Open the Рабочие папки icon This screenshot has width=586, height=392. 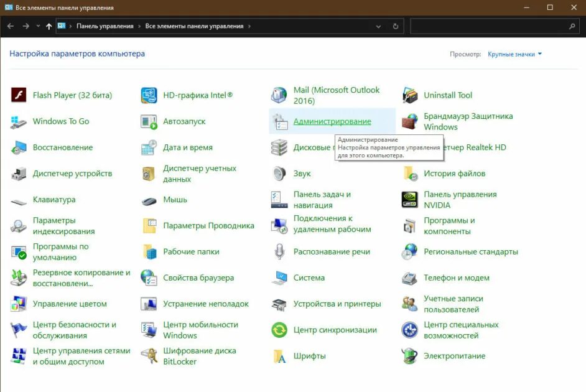pos(149,252)
